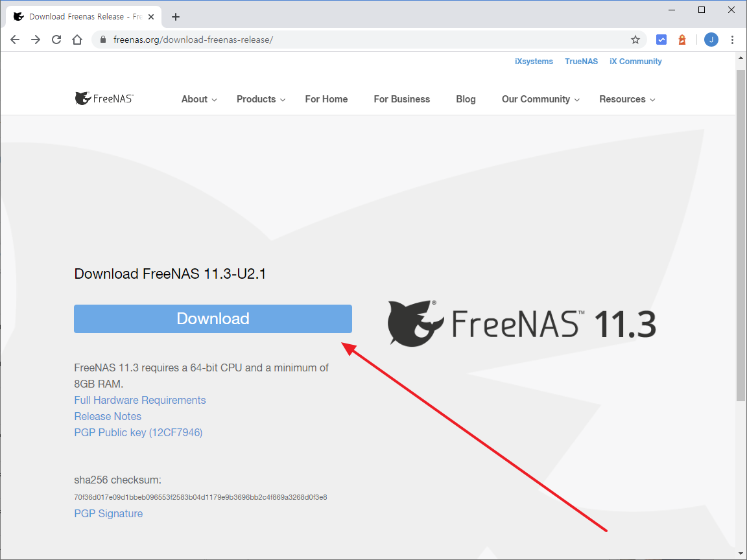Screen dimensions: 747x560
Task: Expand the Resources menu
Action: point(628,99)
